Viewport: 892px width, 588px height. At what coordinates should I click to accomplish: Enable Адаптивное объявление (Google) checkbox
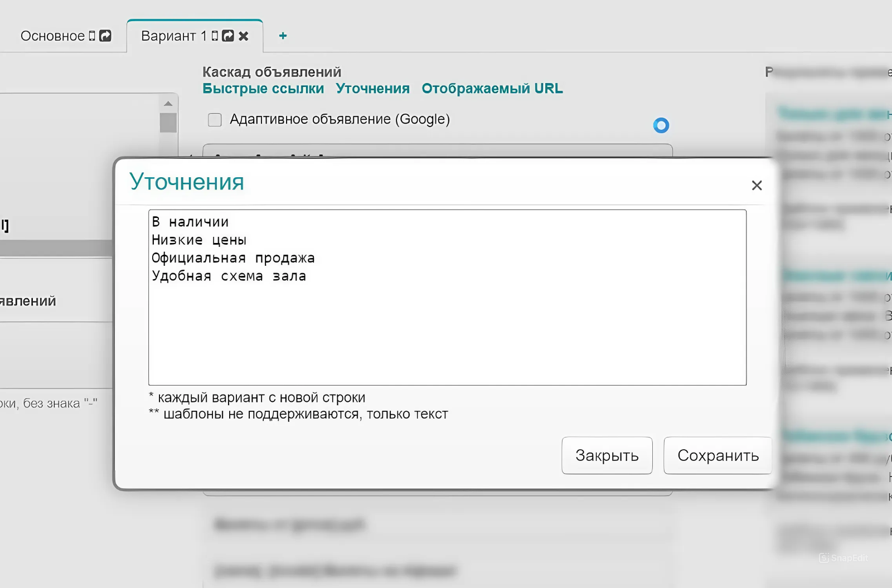215,120
